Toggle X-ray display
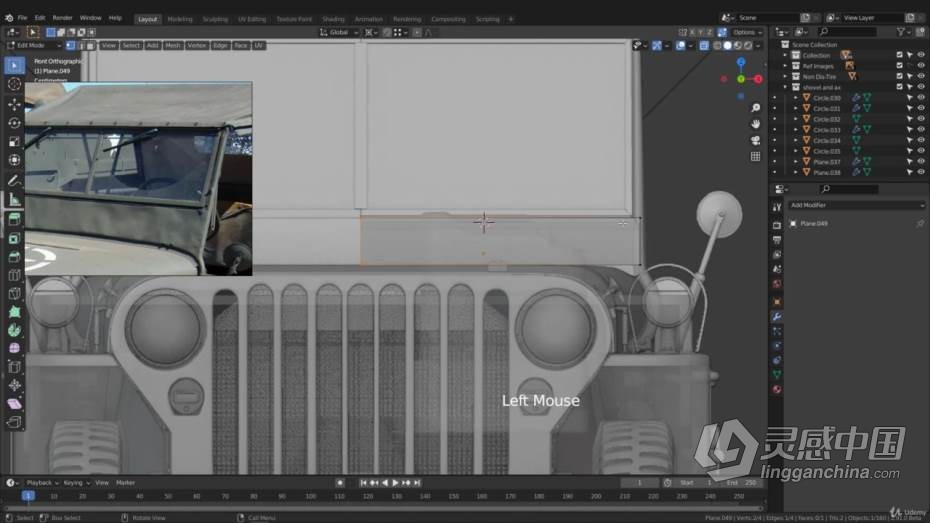The image size is (930, 523). (703, 46)
